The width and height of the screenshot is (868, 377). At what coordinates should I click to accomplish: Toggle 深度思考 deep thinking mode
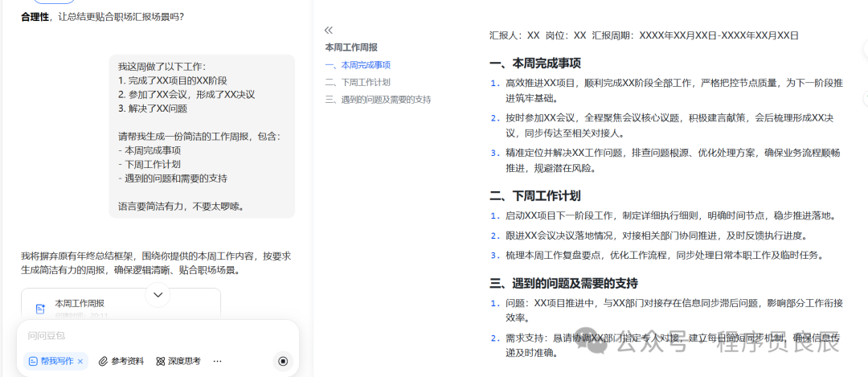click(x=178, y=361)
